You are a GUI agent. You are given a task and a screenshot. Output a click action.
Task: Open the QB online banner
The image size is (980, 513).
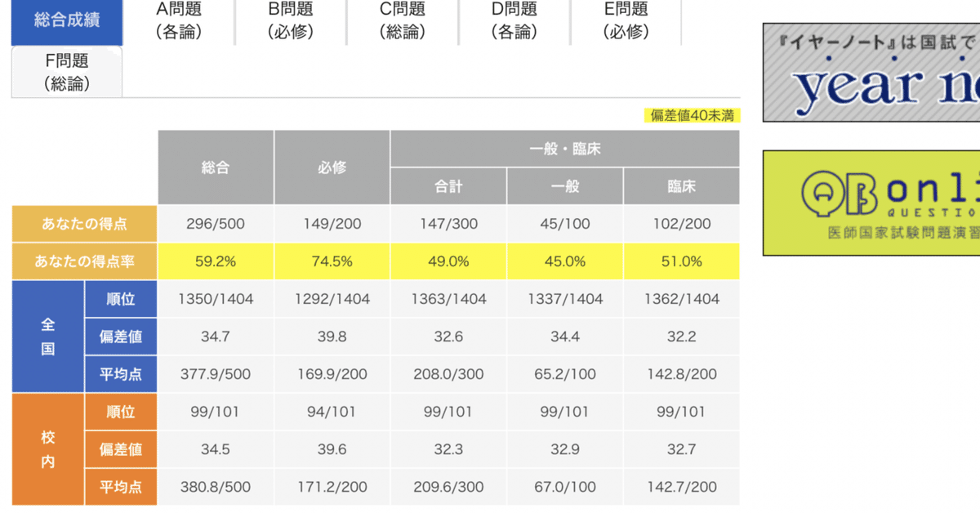point(871,203)
